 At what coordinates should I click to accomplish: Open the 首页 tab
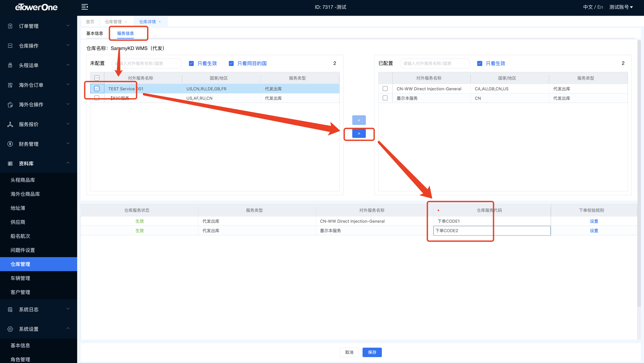(90, 22)
